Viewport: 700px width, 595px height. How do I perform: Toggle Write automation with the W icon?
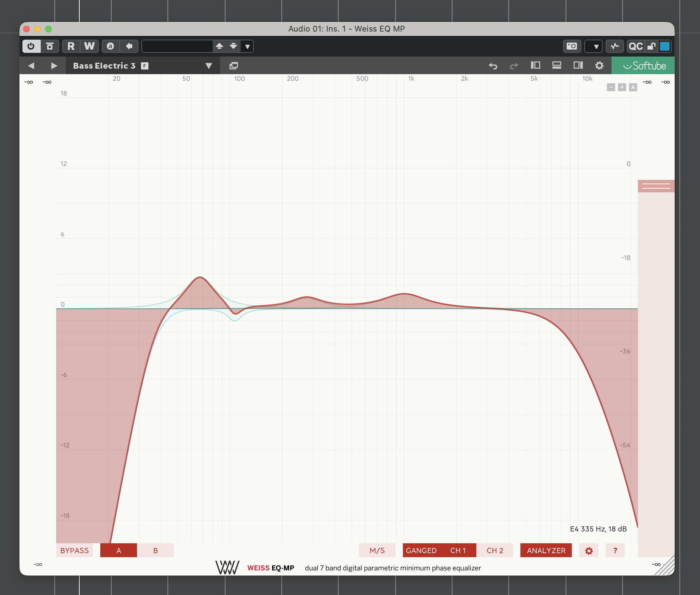(89, 46)
